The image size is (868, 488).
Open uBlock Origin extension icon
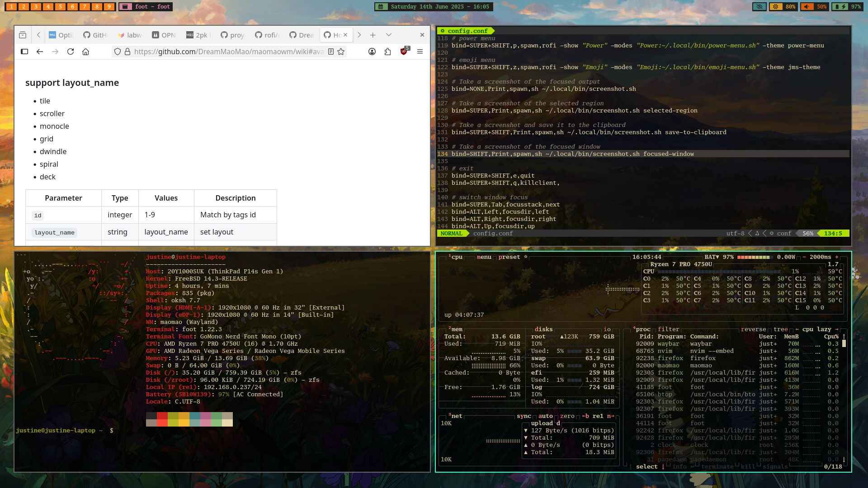coord(404,51)
